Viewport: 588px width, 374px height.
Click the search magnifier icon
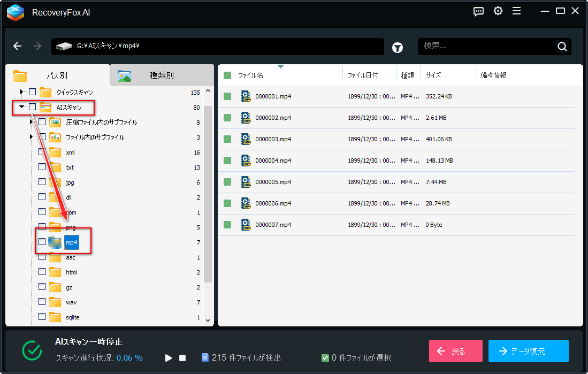[x=562, y=47]
